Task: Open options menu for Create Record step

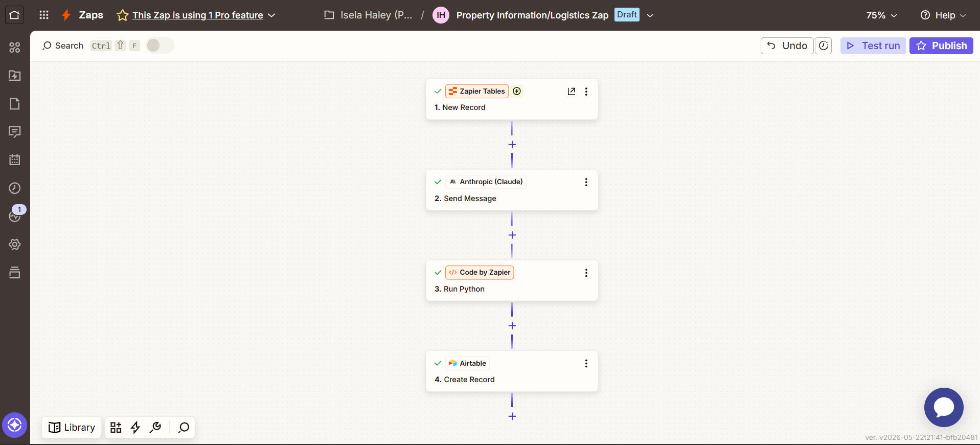Action: 586,363
